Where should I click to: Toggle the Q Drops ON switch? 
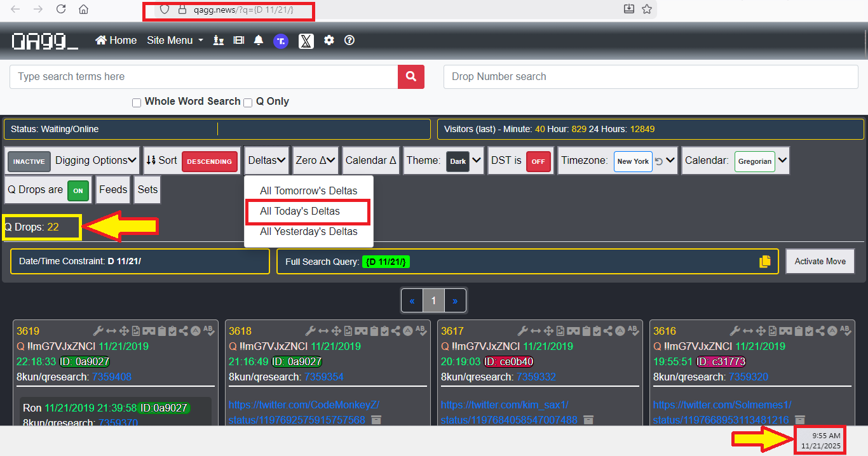tap(78, 191)
